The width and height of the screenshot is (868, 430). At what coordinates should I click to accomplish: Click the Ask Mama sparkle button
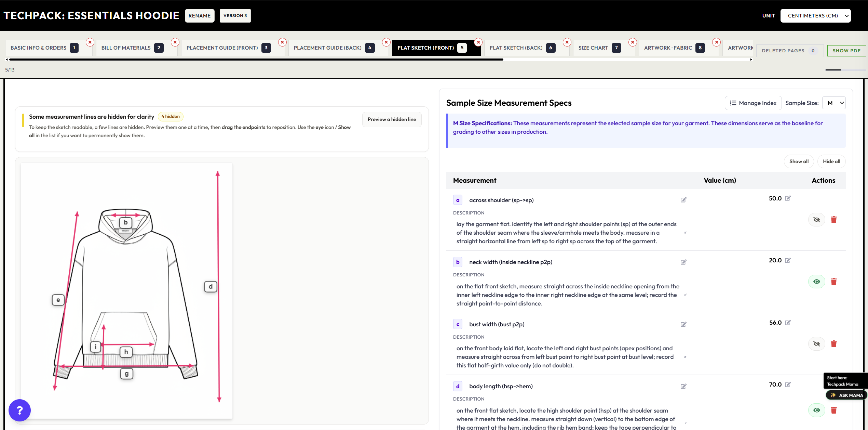pos(846,395)
